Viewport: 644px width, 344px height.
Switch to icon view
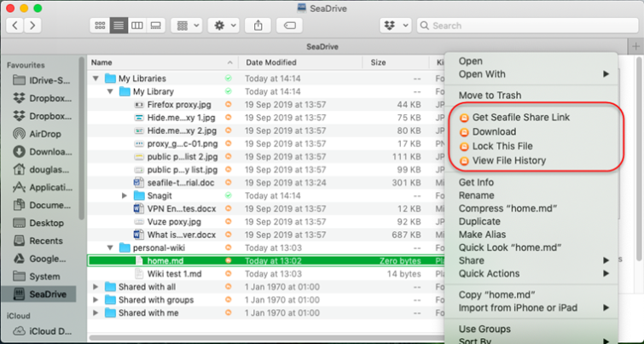pos(100,26)
